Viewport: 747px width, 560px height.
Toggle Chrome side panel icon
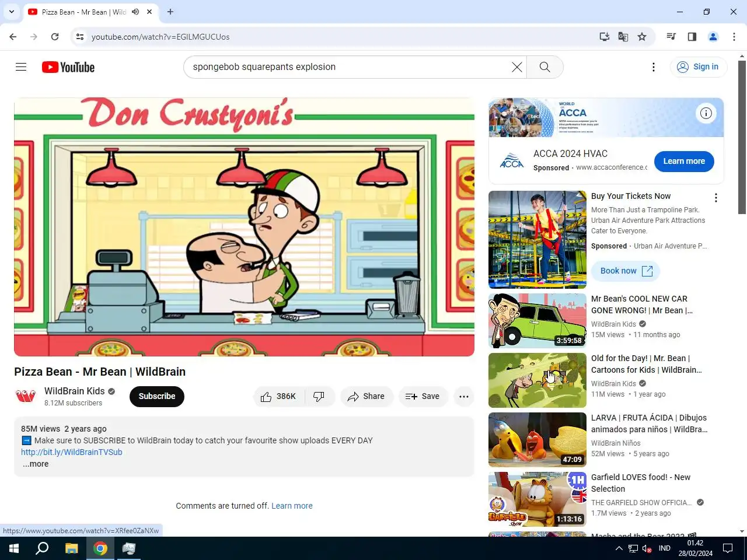coord(692,37)
